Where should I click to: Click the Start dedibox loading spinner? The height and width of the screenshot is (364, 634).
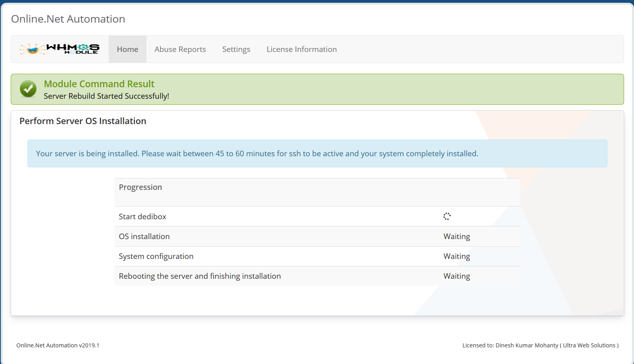coord(447,216)
